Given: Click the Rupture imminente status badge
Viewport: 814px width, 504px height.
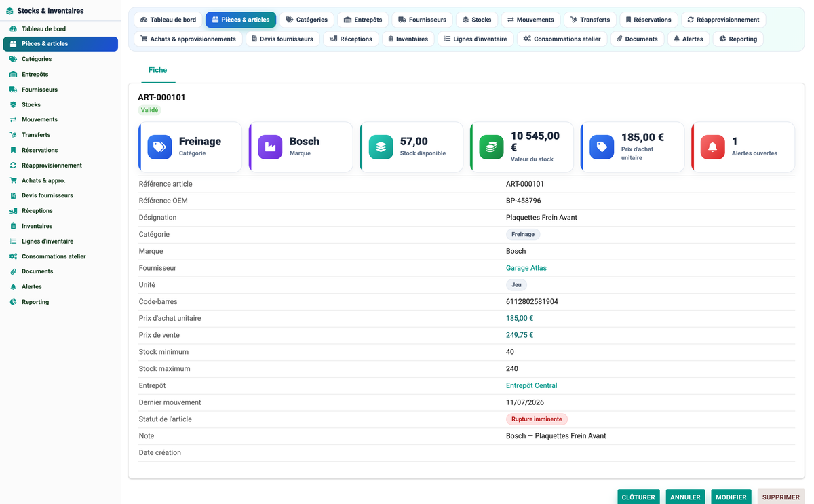Looking at the screenshot, I should [537, 419].
